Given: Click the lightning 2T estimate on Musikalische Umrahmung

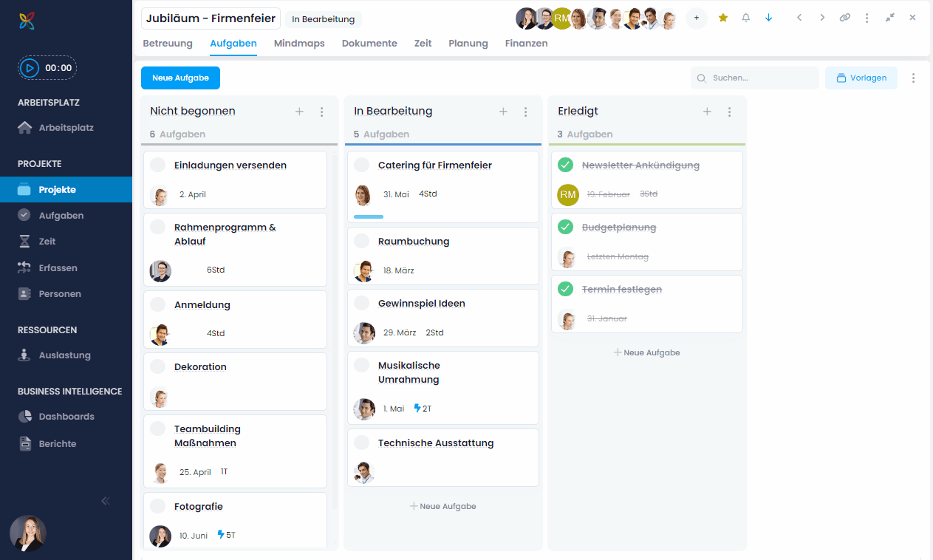Looking at the screenshot, I should [x=423, y=409].
